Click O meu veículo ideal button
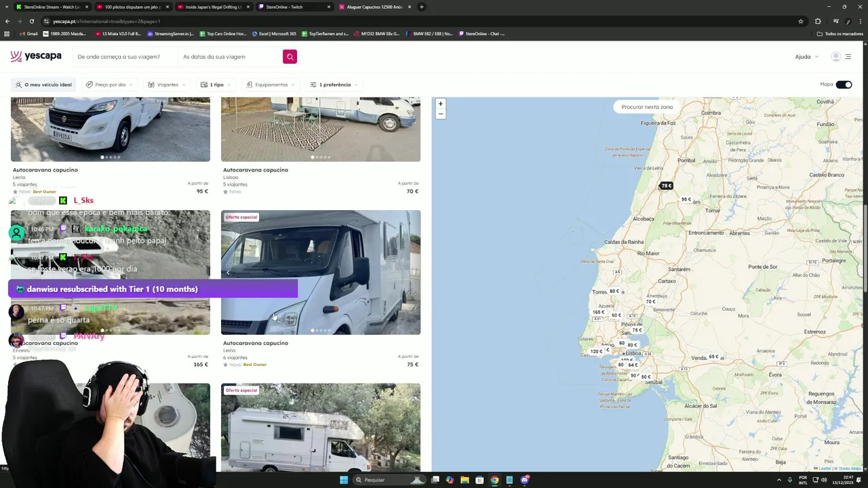The height and width of the screenshot is (488, 868). click(x=43, y=85)
